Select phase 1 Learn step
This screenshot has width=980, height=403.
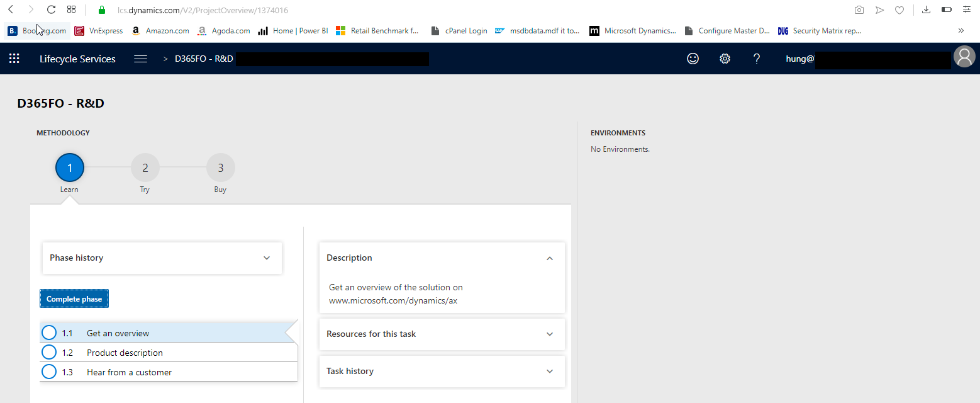pyautogui.click(x=70, y=168)
